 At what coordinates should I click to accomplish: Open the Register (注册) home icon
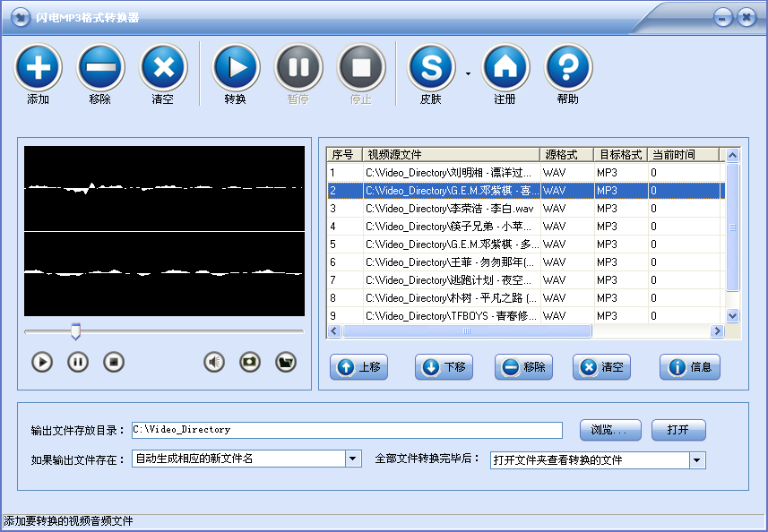click(x=505, y=68)
